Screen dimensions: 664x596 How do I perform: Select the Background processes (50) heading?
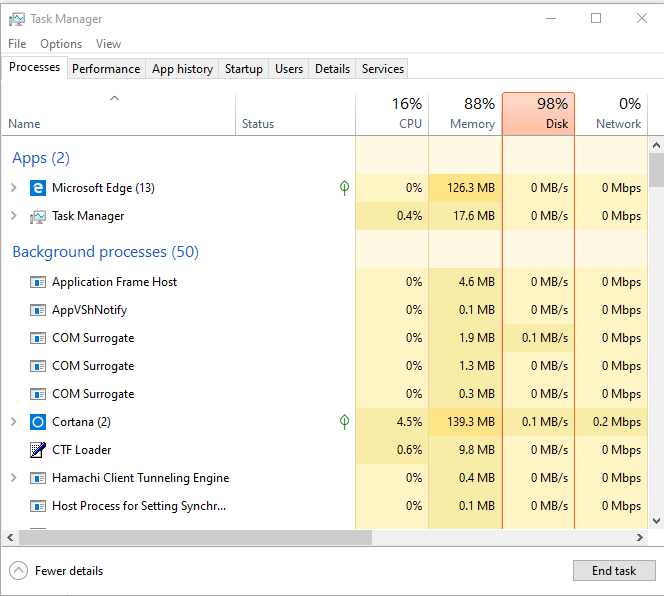coord(105,252)
